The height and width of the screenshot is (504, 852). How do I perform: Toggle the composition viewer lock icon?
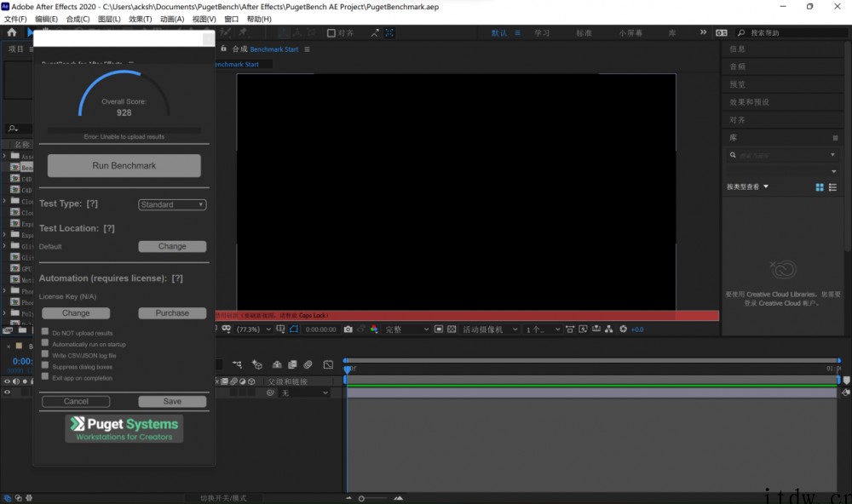point(223,49)
